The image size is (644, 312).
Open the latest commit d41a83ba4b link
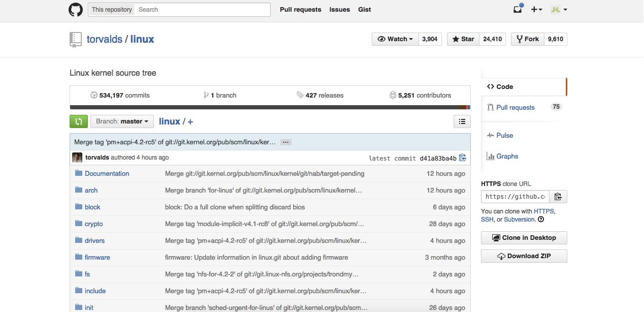point(438,159)
